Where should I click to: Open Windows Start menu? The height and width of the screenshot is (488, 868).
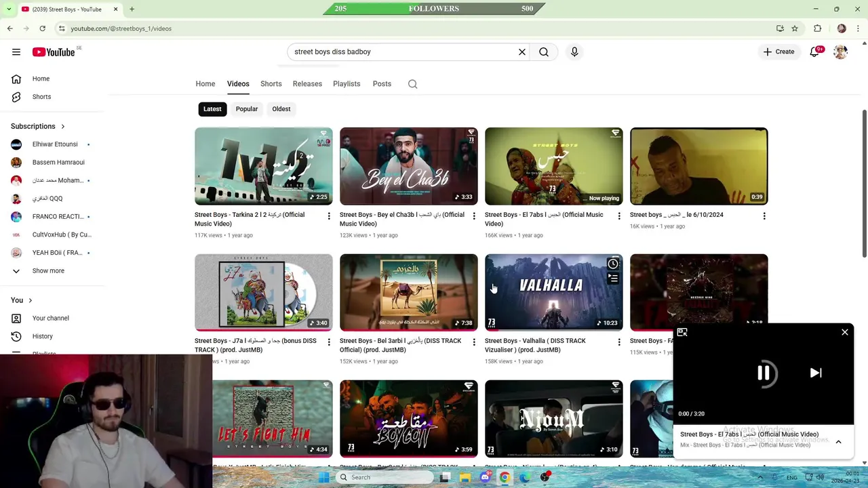click(324, 477)
